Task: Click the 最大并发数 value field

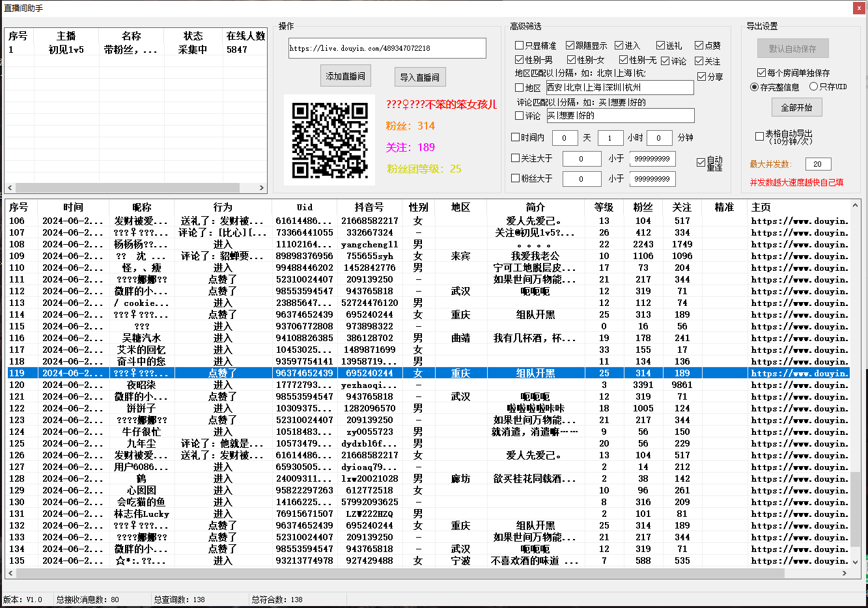Action: pyautogui.click(x=818, y=164)
